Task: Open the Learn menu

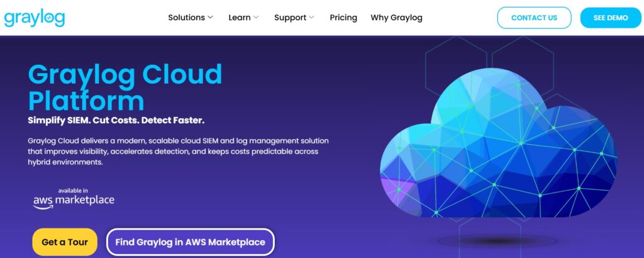Action: click(240, 18)
